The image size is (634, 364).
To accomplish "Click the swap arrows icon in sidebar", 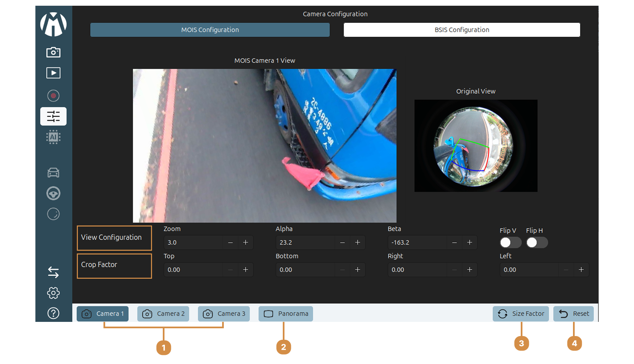I will point(53,272).
